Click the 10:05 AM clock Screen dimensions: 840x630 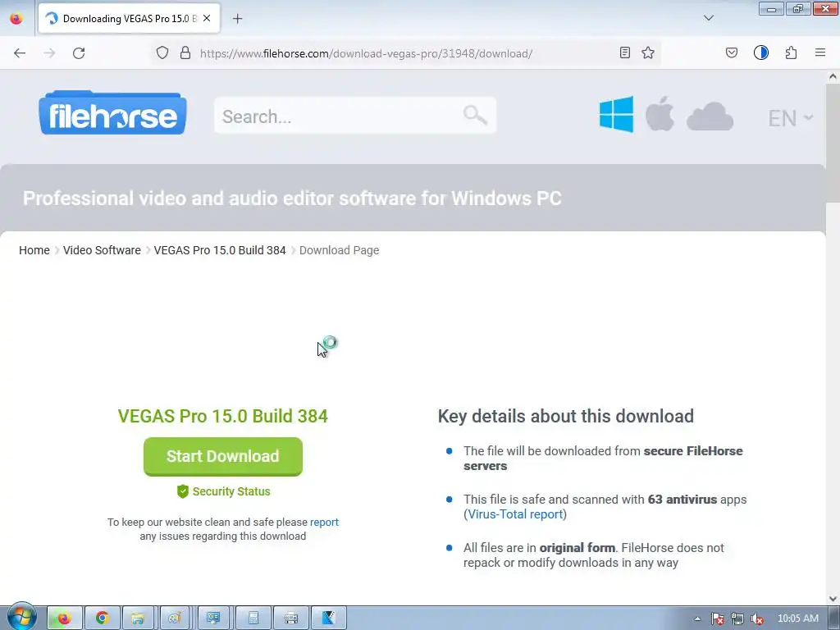(x=797, y=619)
